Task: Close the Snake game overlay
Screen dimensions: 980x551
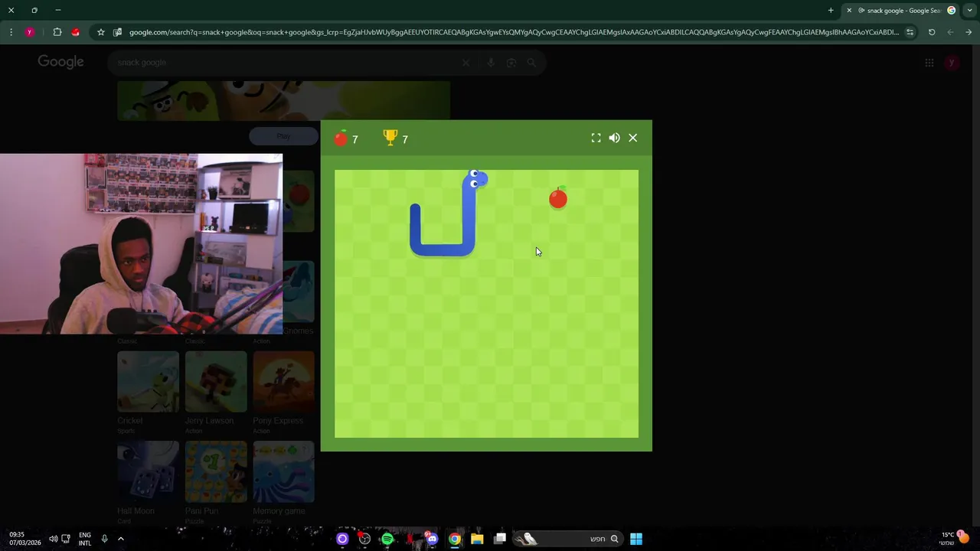Action: pyautogui.click(x=632, y=138)
